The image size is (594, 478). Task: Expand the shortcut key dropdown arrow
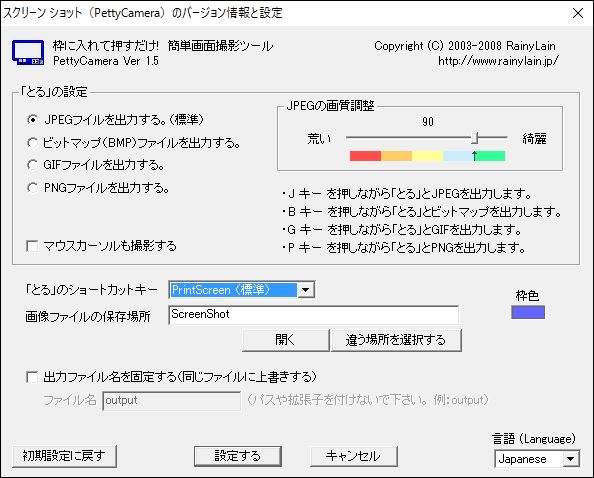306,290
